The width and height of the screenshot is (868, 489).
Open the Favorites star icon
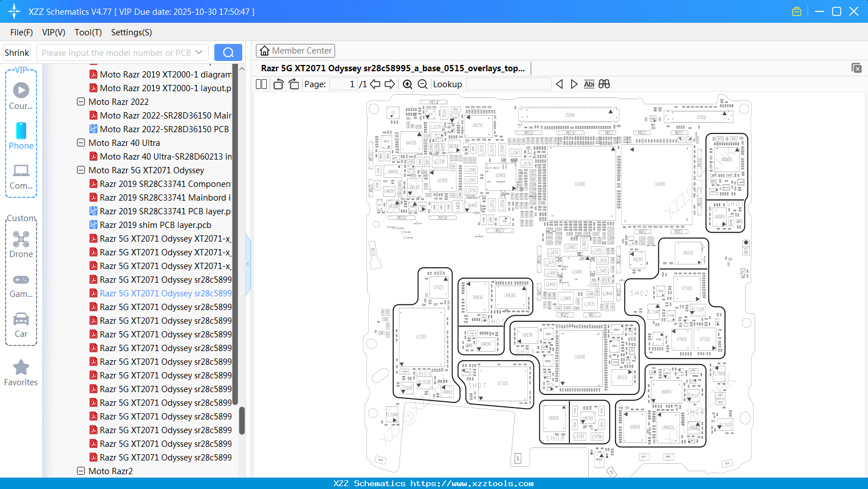click(21, 367)
